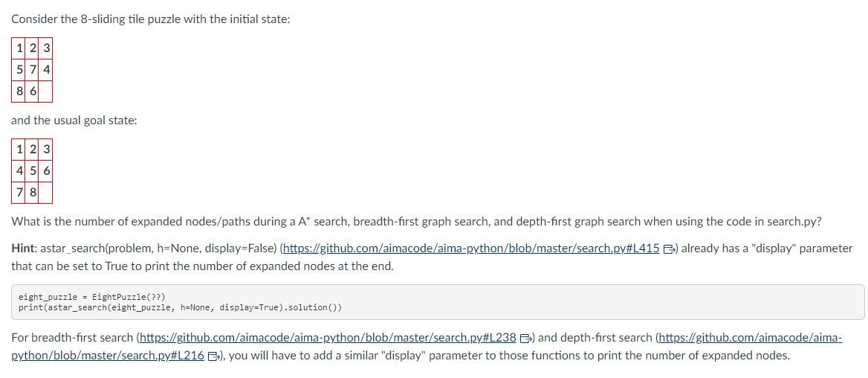
Task: Click the blank cell of the goal state grid
Action: tap(45, 192)
